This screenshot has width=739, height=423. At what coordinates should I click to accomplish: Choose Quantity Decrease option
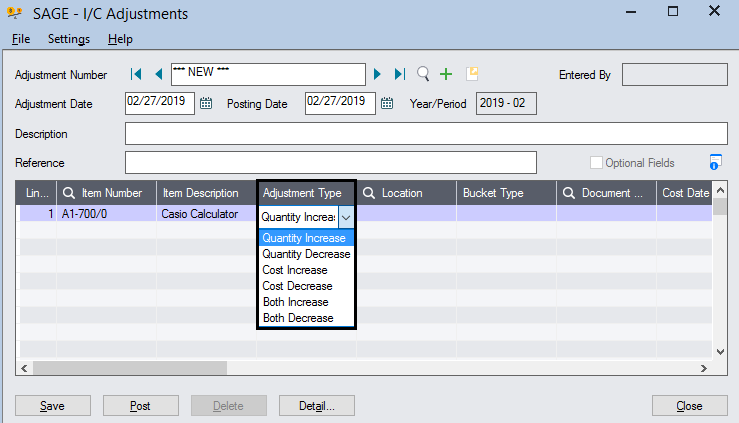tap(306, 254)
